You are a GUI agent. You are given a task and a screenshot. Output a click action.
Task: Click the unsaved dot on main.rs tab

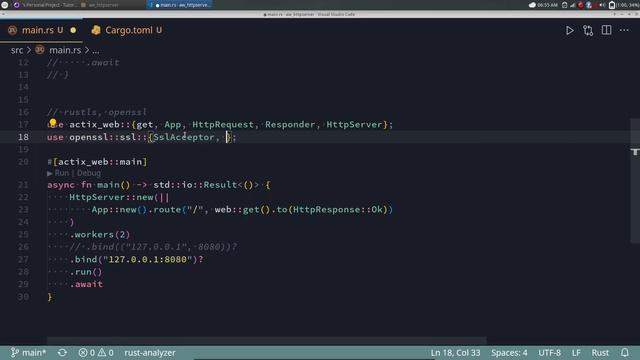[x=73, y=30]
